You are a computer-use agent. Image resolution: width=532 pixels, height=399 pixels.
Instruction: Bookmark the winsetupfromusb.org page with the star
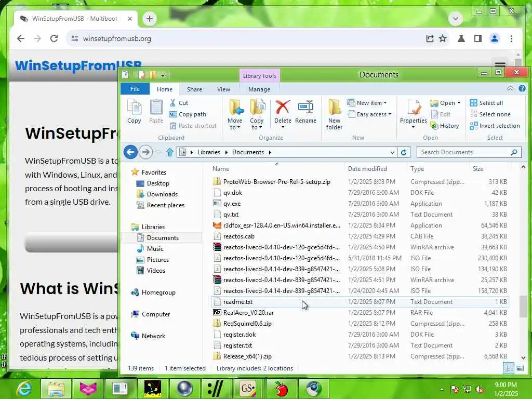(x=443, y=38)
